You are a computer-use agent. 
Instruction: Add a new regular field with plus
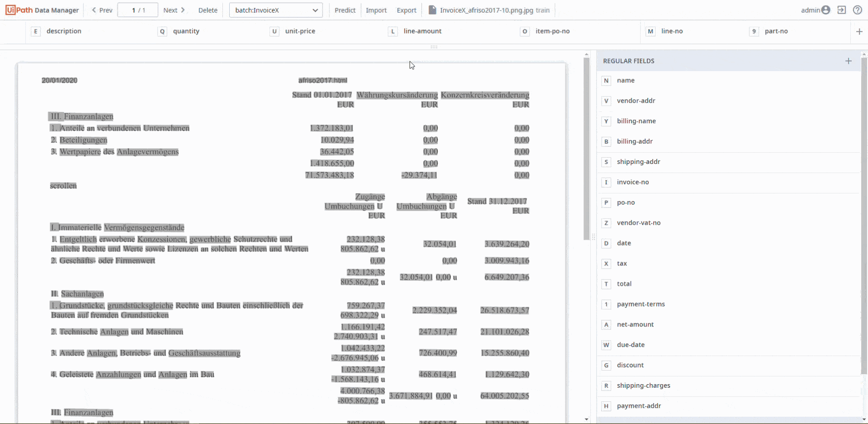click(849, 61)
